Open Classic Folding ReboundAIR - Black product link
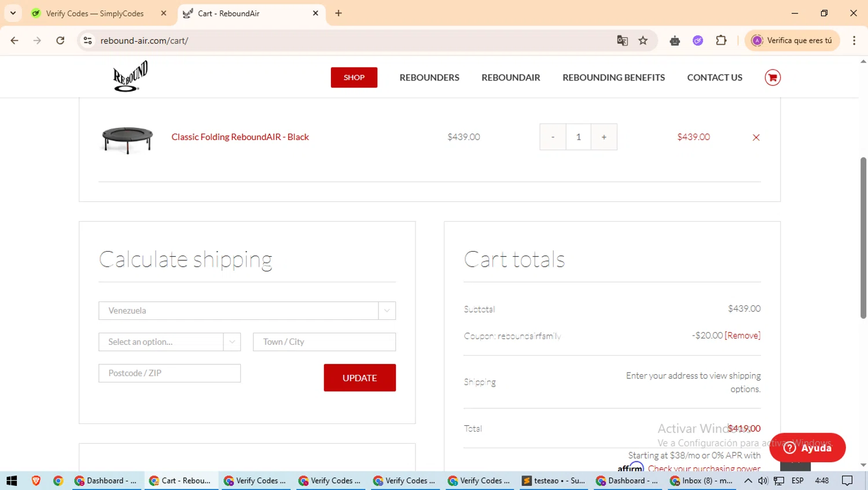The width and height of the screenshot is (868, 490). (x=240, y=137)
